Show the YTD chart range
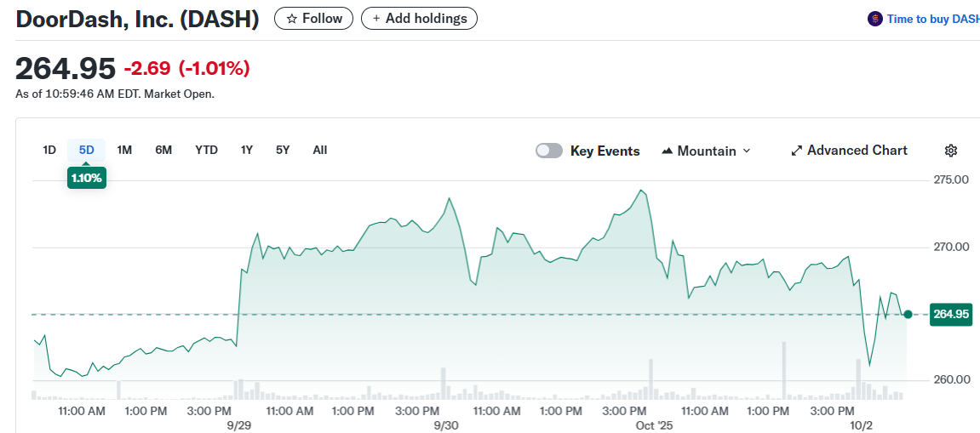This screenshot has width=980, height=433. [206, 150]
